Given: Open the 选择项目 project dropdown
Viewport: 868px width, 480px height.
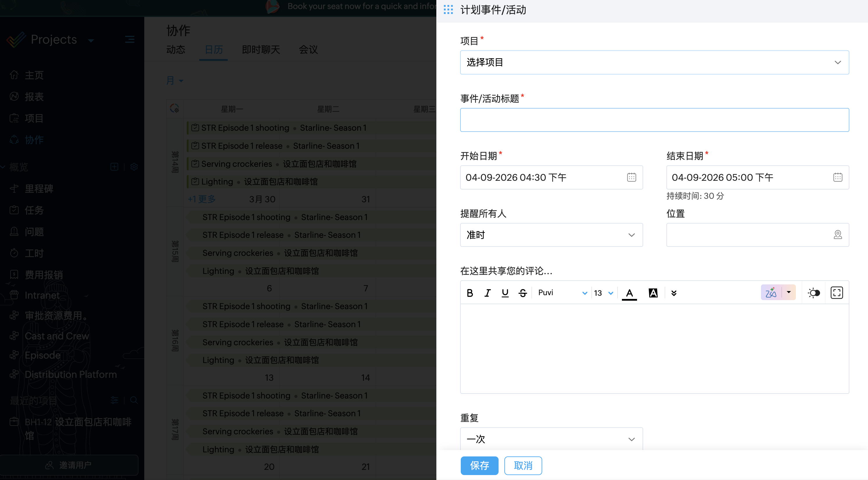Looking at the screenshot, I should point(654,62).
